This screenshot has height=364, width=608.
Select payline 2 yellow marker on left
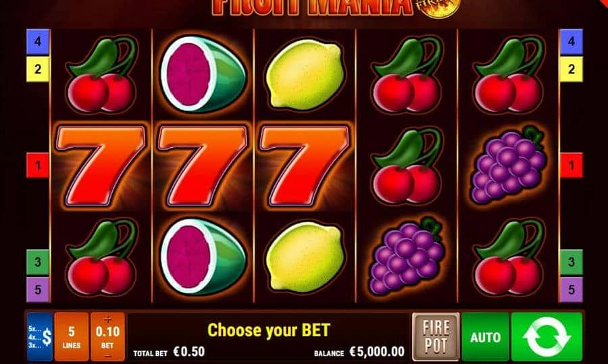[x=38, y=69]
